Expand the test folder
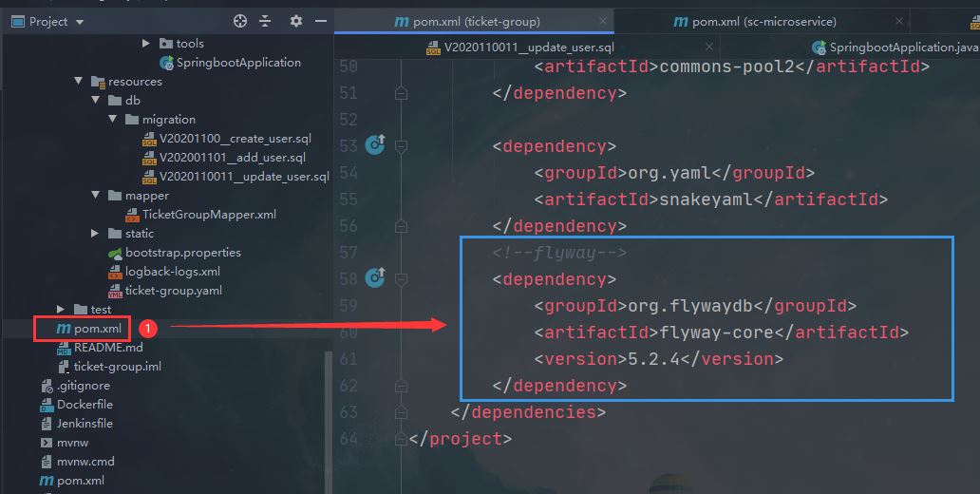This screenshot has width=980, height=494. pyautogui.click(x=61, y=309)
